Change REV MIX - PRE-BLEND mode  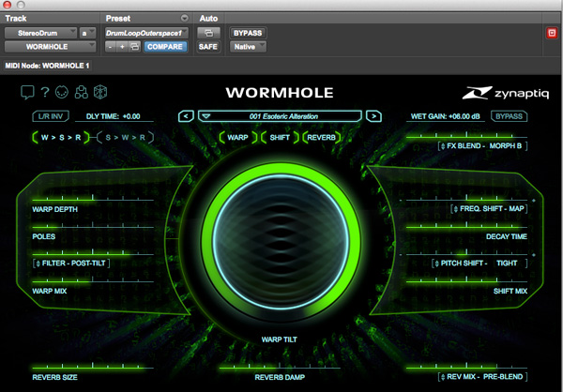[482, 377]
